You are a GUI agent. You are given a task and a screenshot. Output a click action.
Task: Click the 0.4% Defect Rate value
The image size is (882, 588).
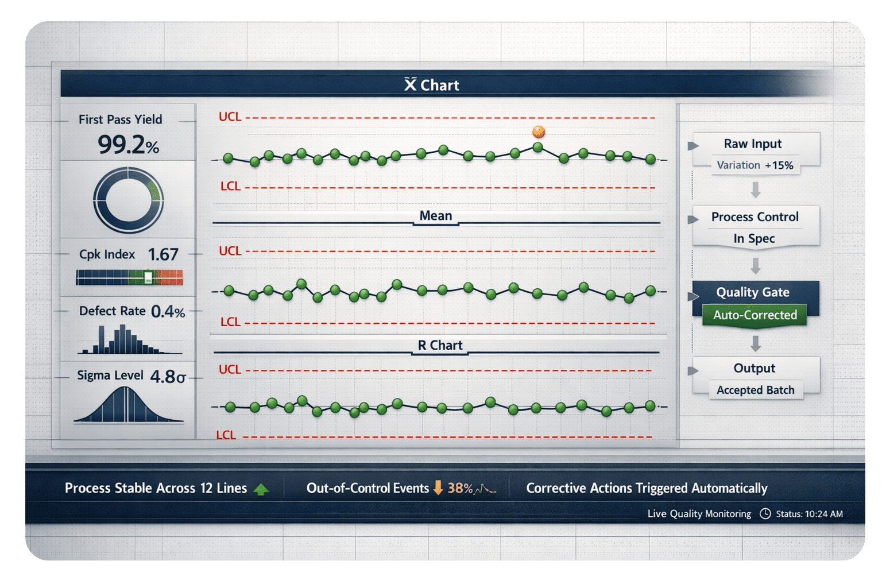pos(168,312)
